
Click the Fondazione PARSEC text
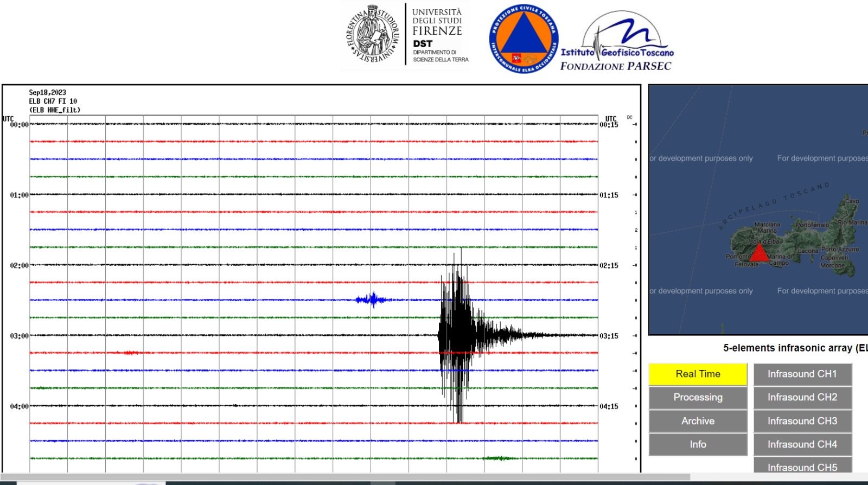[616, 66]
